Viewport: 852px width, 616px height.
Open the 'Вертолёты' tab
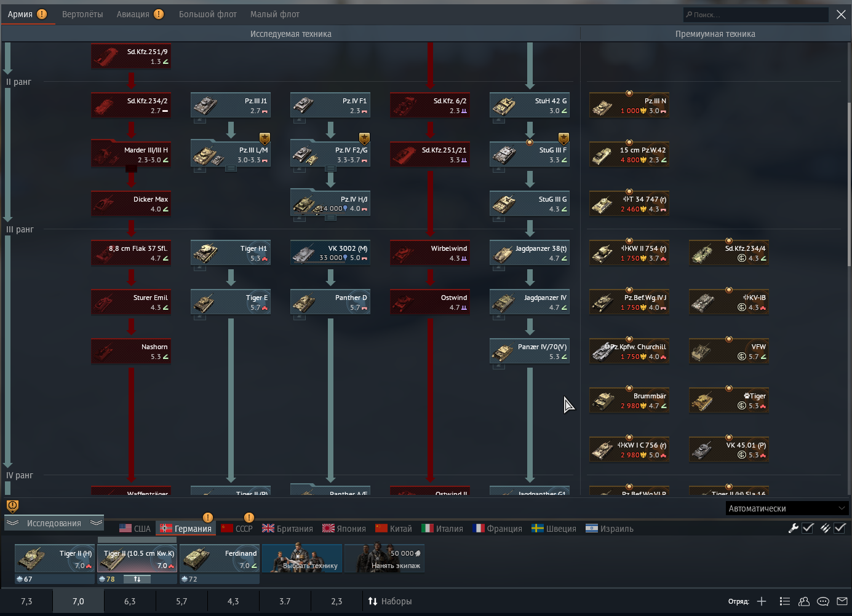pyautogui.click(x=82, y=14)
